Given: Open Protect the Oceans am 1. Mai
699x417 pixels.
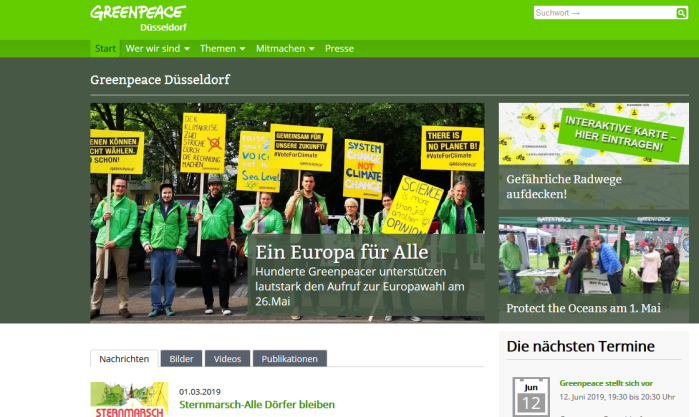Looking at the screenshot, I should coord(582,309).
